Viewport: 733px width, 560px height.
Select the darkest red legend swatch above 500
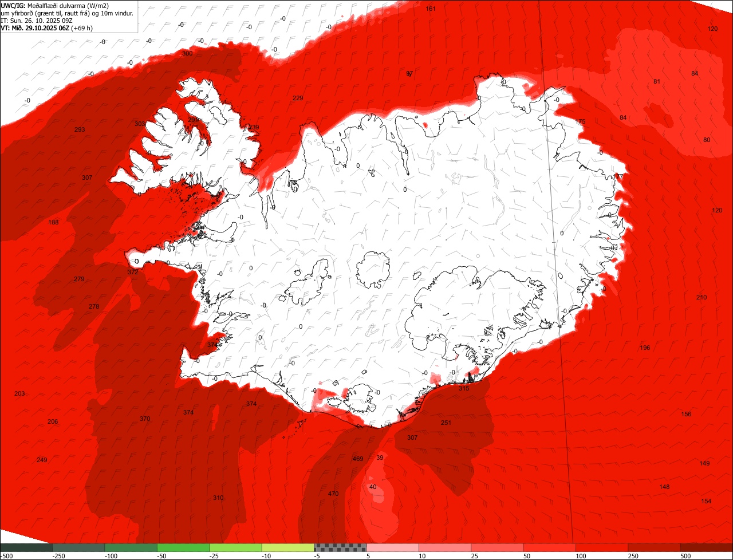point(707,547)
